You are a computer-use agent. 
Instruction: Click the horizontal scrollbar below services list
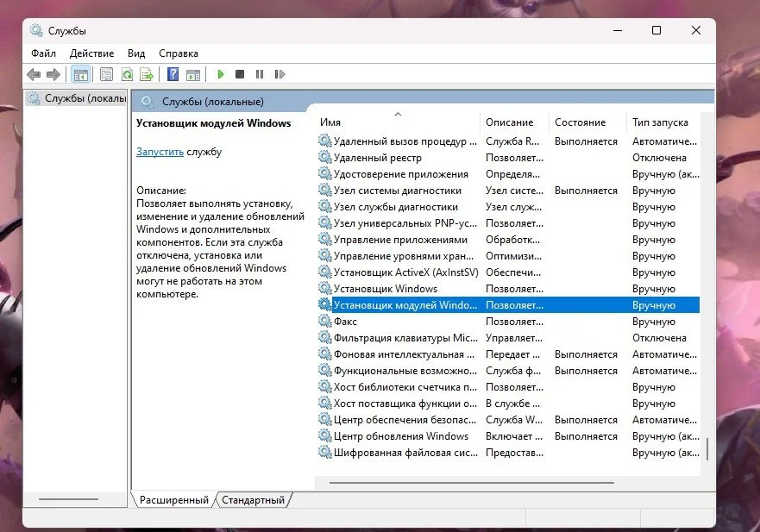(472, 483)
